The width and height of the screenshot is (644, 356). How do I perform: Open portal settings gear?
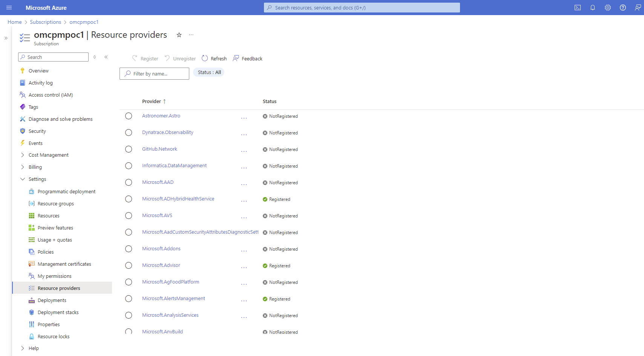(608, 8)
